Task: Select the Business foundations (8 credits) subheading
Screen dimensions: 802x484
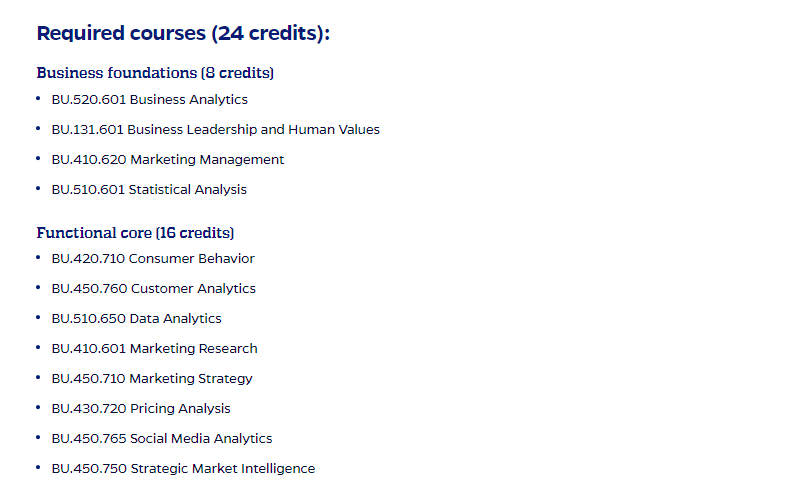Action: click(155, 73)
